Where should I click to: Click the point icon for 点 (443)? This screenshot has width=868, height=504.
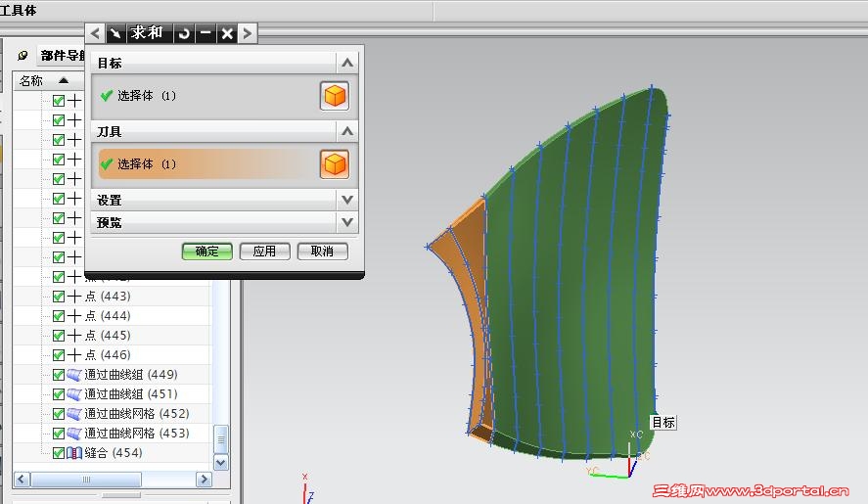tap(74, 297)
